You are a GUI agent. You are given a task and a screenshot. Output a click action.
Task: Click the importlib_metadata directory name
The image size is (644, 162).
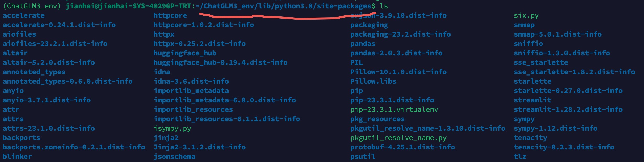tap(191, 91)
